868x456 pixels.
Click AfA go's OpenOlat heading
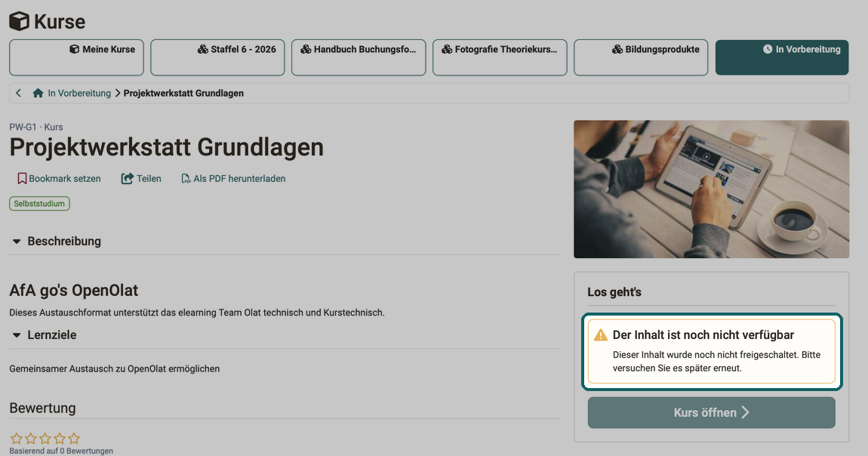pos(74,290)
